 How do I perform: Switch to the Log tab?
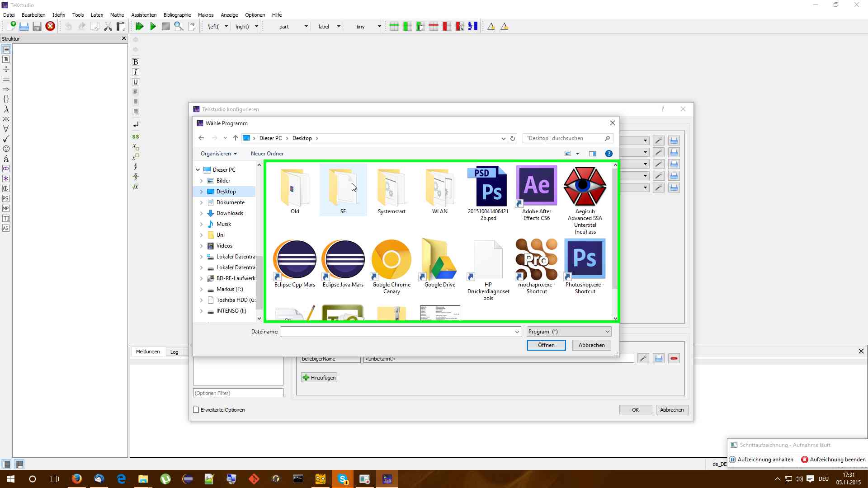[174, 352]
